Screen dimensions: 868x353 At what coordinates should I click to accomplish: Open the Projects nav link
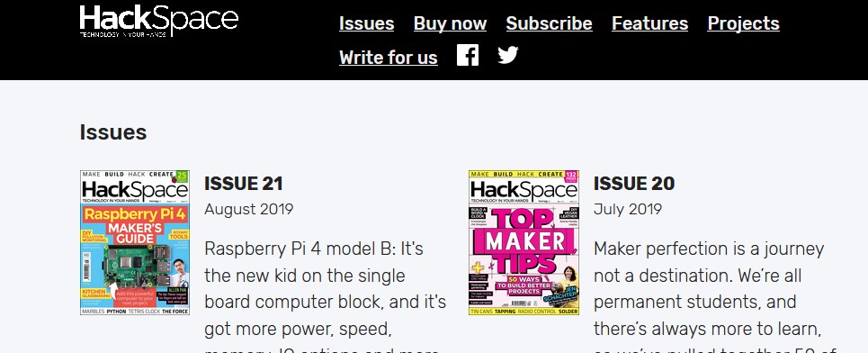point(744,23)
